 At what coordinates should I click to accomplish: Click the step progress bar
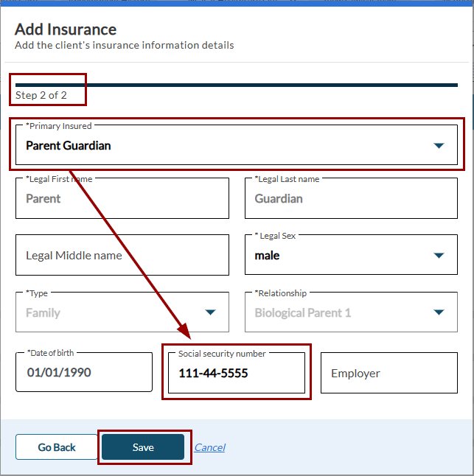(x=237, y=85)
